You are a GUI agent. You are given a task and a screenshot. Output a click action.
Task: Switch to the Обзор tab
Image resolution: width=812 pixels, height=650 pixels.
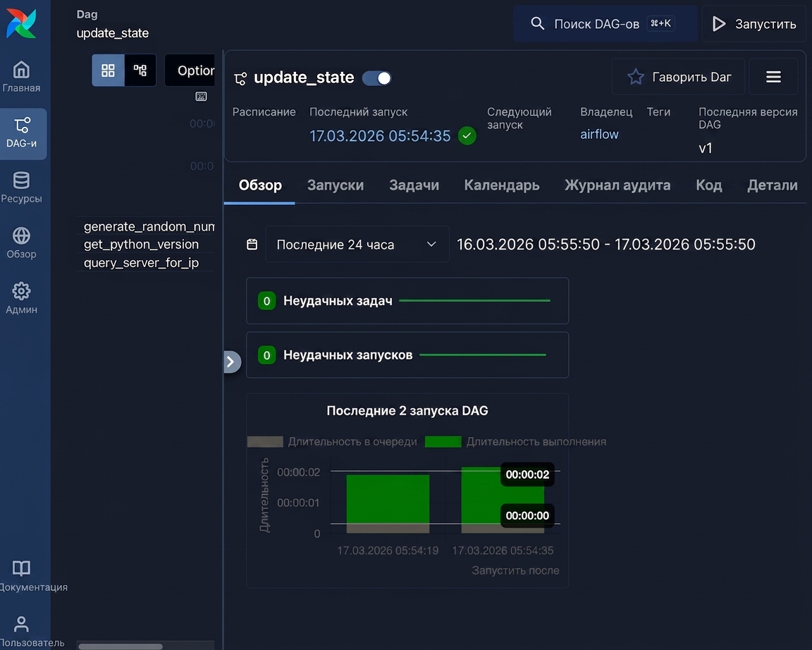coord(260,185)
